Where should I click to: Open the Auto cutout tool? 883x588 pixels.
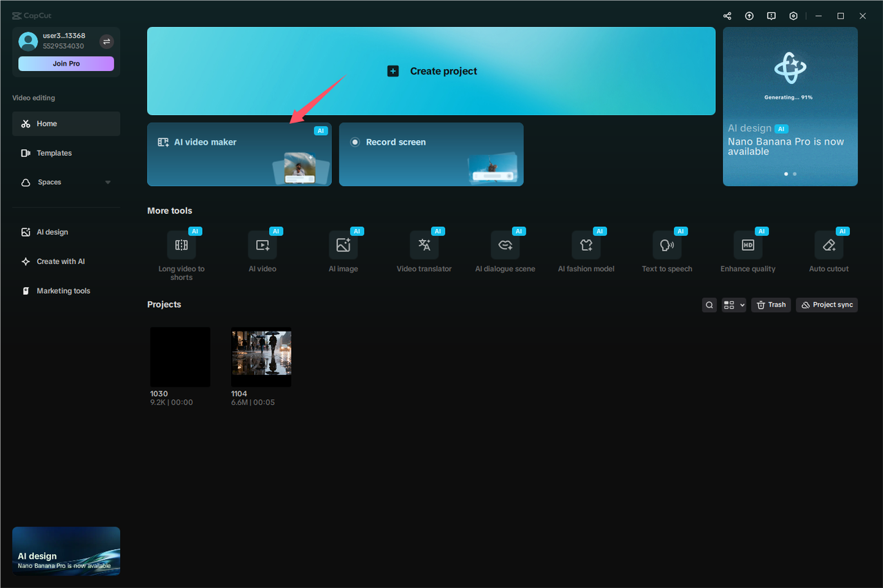(x=829, y=248)
